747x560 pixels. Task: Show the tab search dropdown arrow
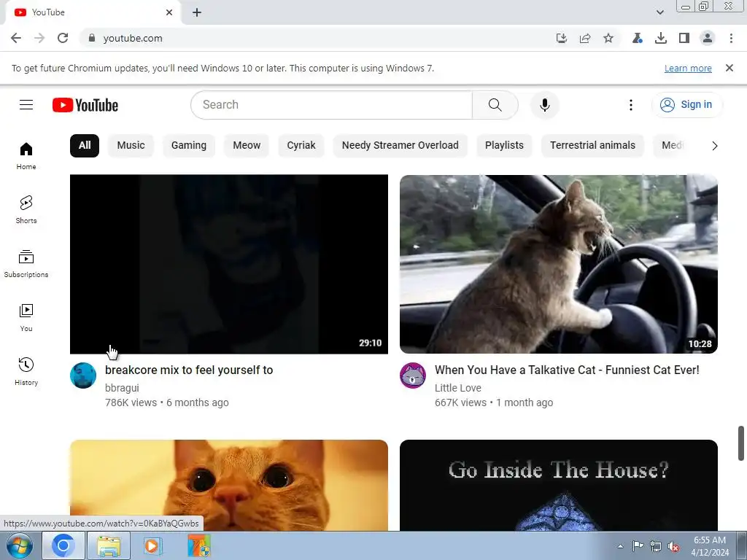[659, 12]
